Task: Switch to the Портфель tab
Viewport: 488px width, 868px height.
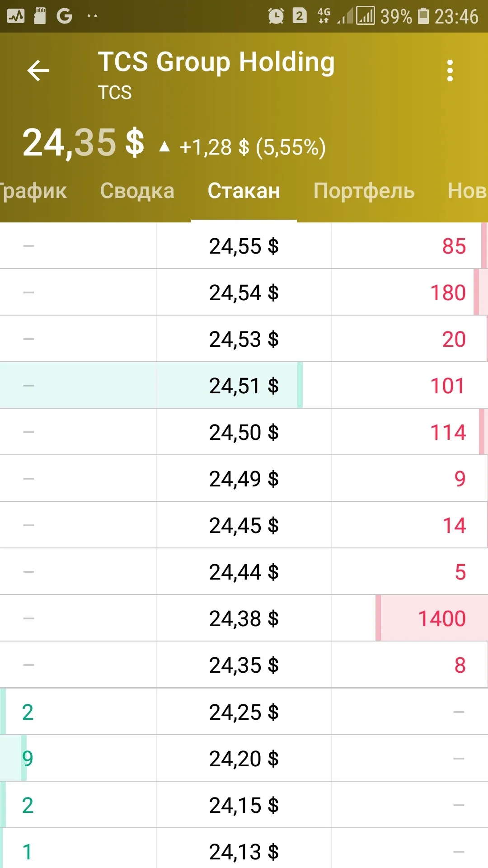Action: pos(364,191)
